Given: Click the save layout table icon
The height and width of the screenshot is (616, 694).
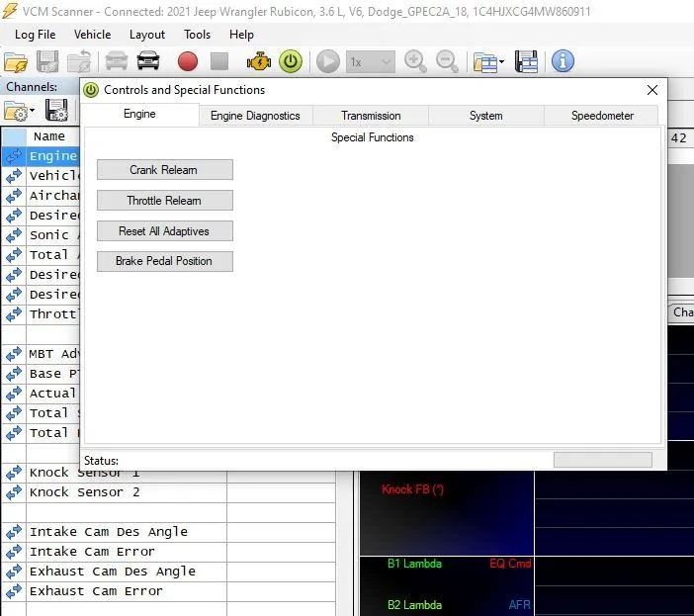Looking at the screenshot, I should tap(526, 61).
